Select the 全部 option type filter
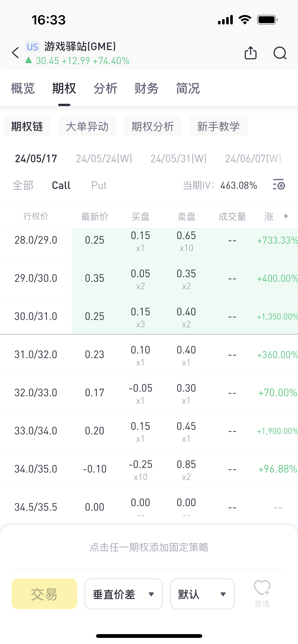This screenshot has height=644, width=298. pyautogui.click(x=23, y=185)
